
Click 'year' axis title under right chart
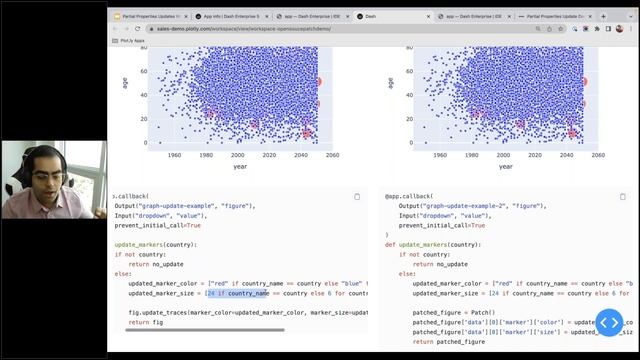pos(506,167)
